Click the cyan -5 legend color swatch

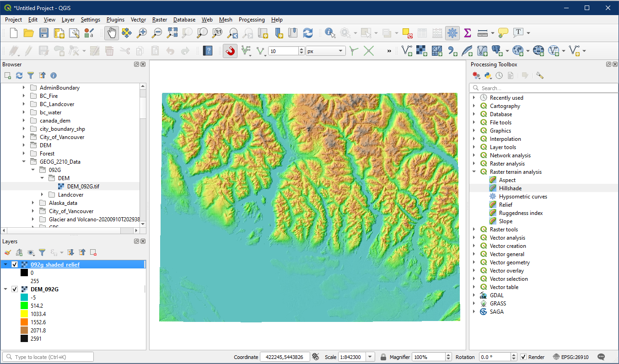coord(24,297)
